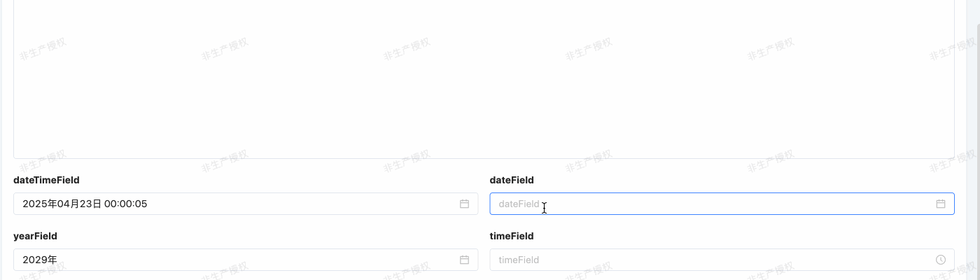Focus the dateTimeField input box
Image resolution: width=980 pixels, height=280 pixels.
point(280,204)
